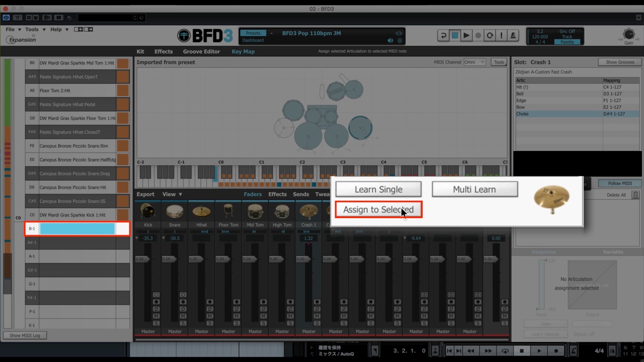Select the Crash 1 channel icon

[308, 211]
